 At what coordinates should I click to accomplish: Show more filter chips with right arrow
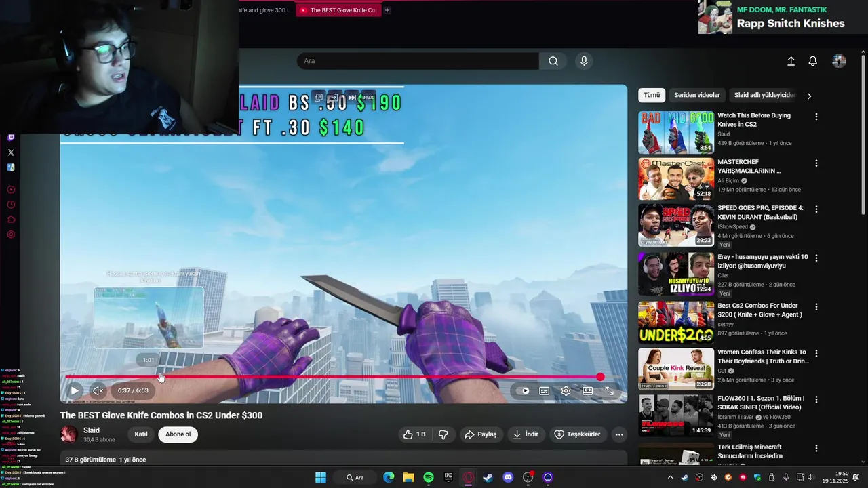coord(809,96)
